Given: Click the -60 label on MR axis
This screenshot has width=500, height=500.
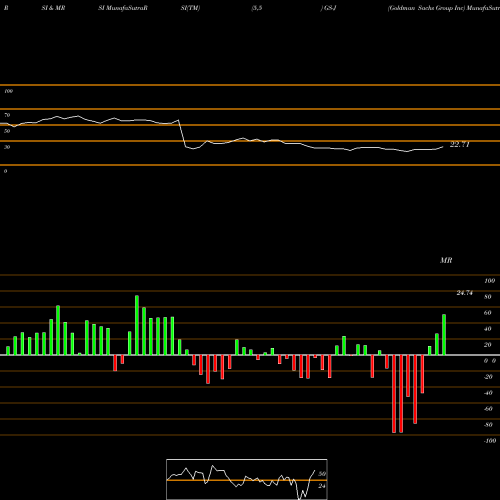Looking at the screenshot, I should (x=488, y=409).
